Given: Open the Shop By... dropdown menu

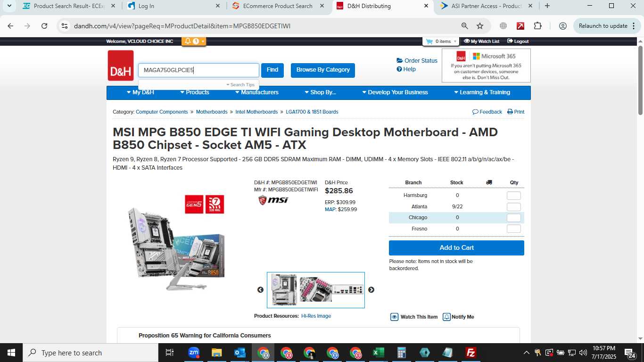Looking at the screenshot, I should (320, 92).
